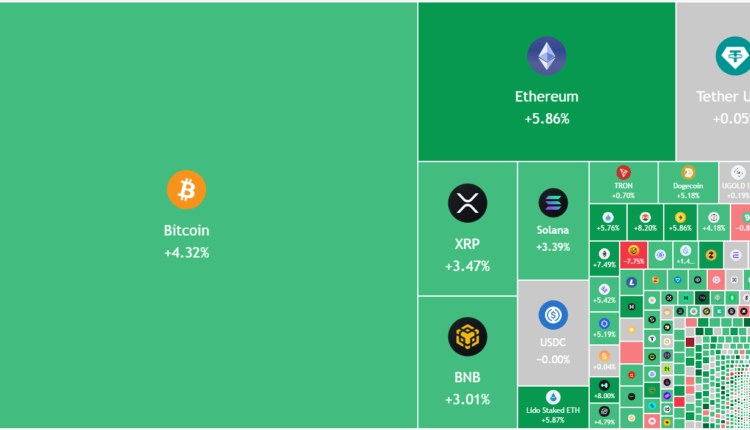This screenshot has height=430, width=750.
Task: Select the USDC coin icon
Action: pyautogui.click(x=553, y=315)
